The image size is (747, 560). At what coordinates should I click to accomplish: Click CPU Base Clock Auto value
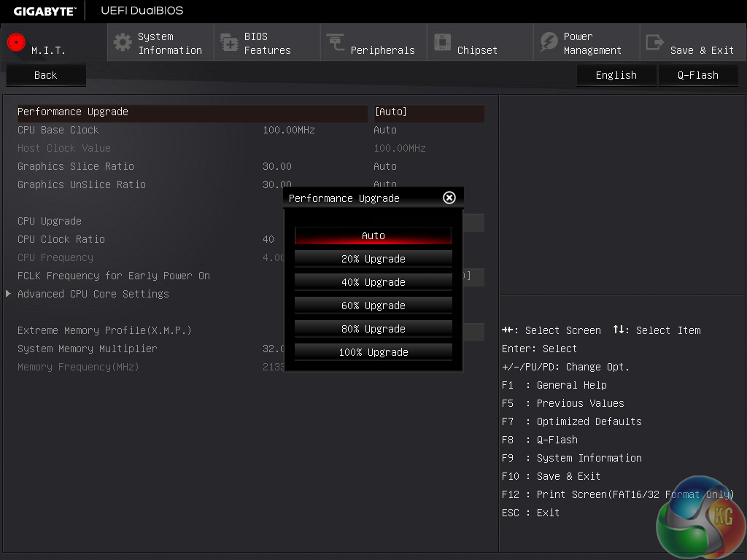pos(385,130)
